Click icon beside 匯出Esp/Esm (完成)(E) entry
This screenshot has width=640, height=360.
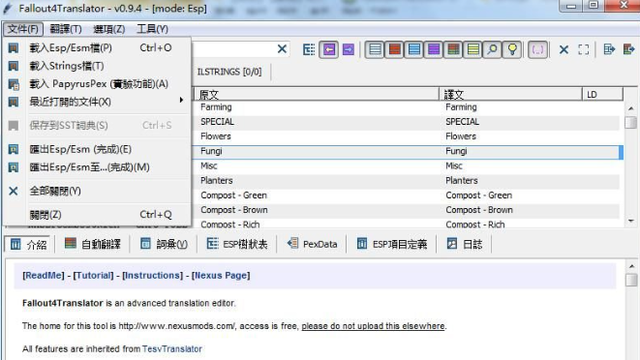(13, 149)
